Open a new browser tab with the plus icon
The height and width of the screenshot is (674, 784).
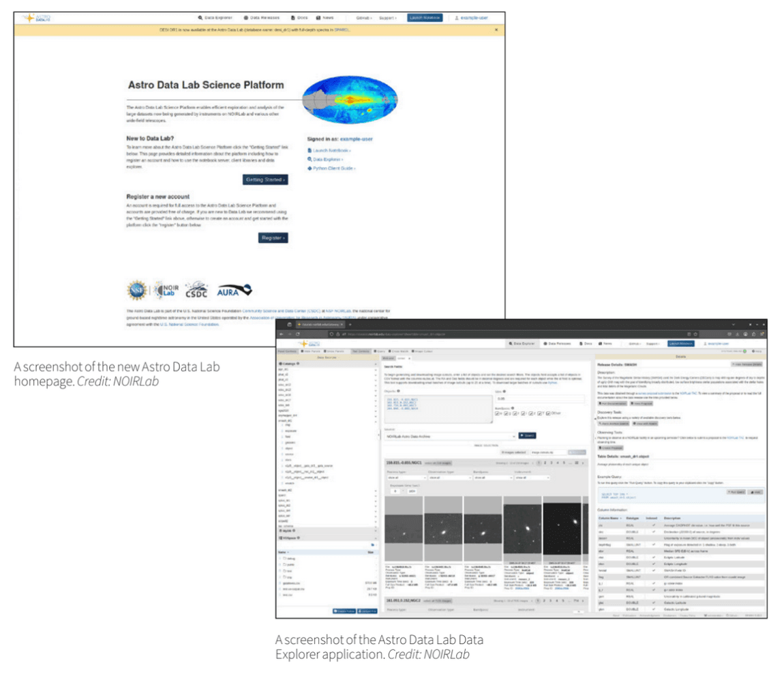[x=350, y=324]
